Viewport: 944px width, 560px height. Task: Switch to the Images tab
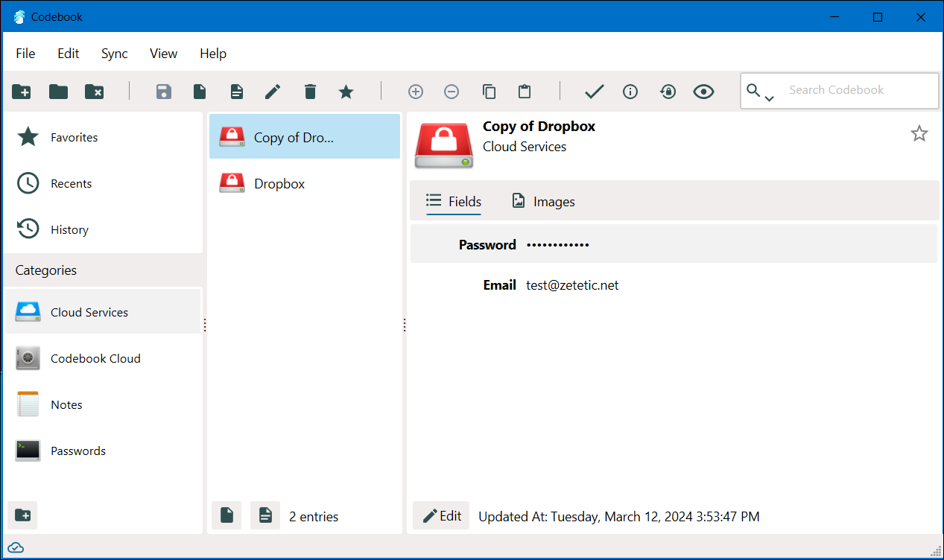543,201
